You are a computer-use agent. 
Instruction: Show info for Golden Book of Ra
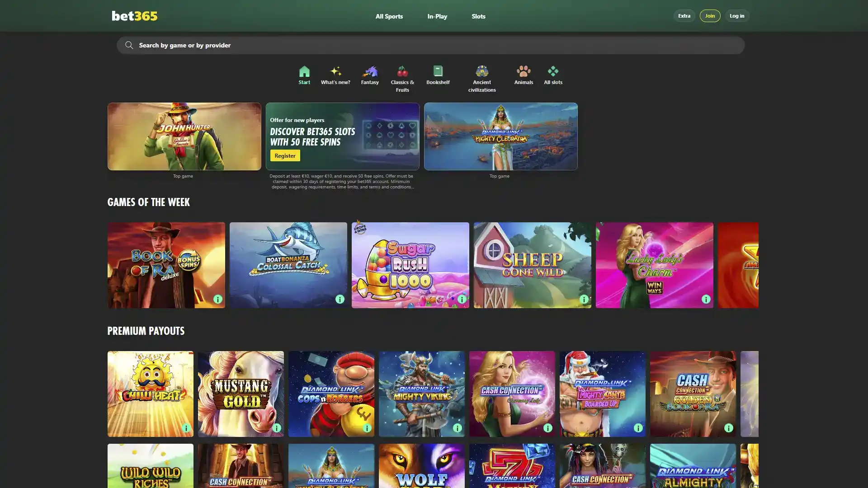point(729,428)
